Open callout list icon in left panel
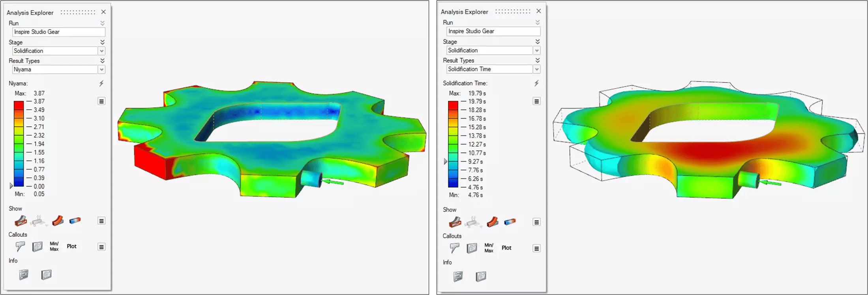This screenshot has height=295, width=868. click(37, 247)
